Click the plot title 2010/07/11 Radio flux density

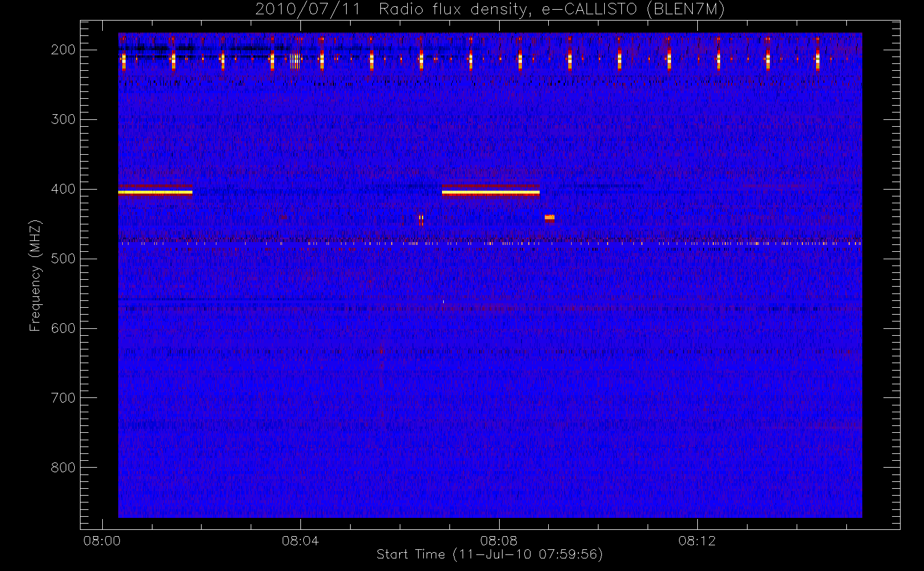[x=490, y=10]
